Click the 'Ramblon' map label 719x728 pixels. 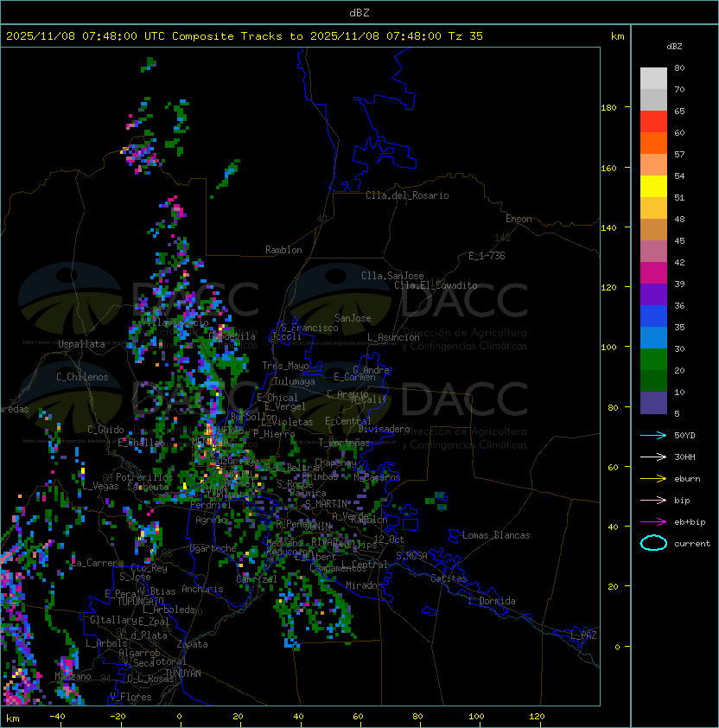283,250
